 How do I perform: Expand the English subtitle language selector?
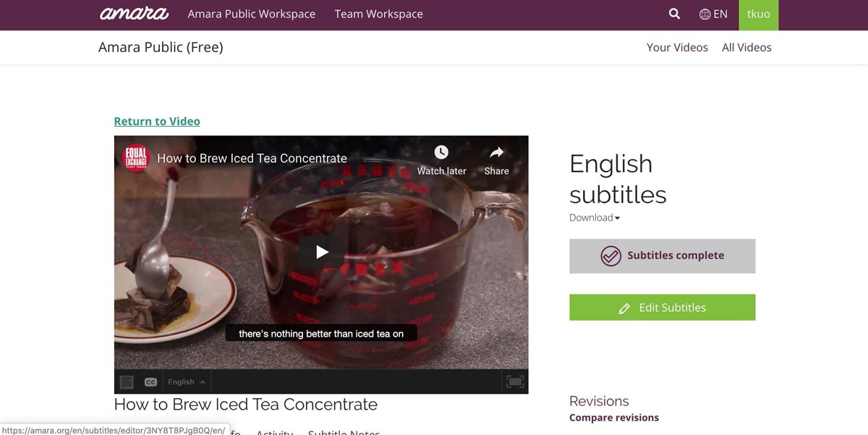(187, 382)
